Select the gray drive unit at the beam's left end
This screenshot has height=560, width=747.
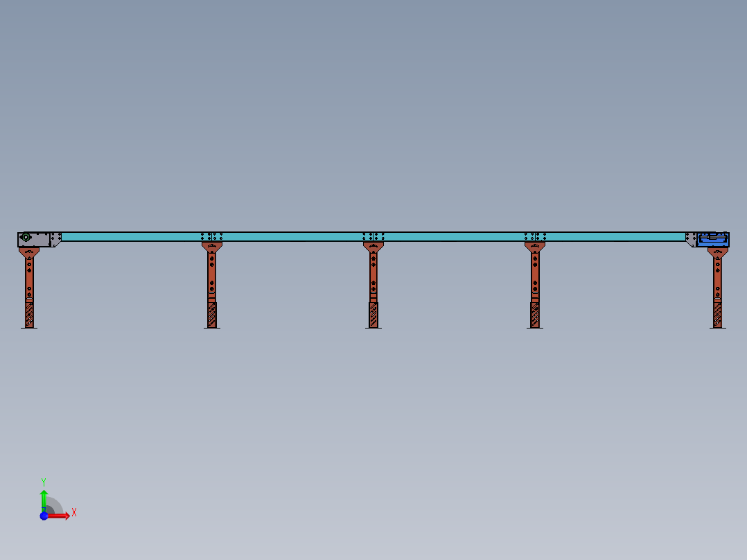[34, 239]
